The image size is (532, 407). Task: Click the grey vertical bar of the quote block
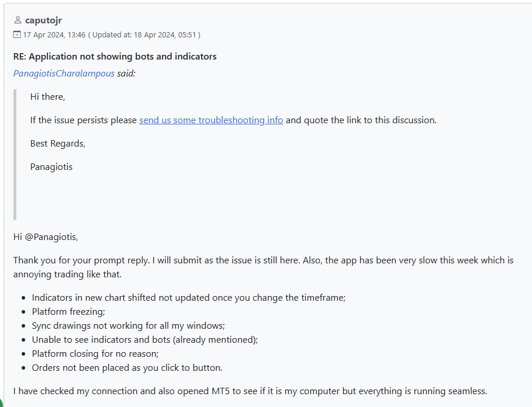tap(15, 155)
